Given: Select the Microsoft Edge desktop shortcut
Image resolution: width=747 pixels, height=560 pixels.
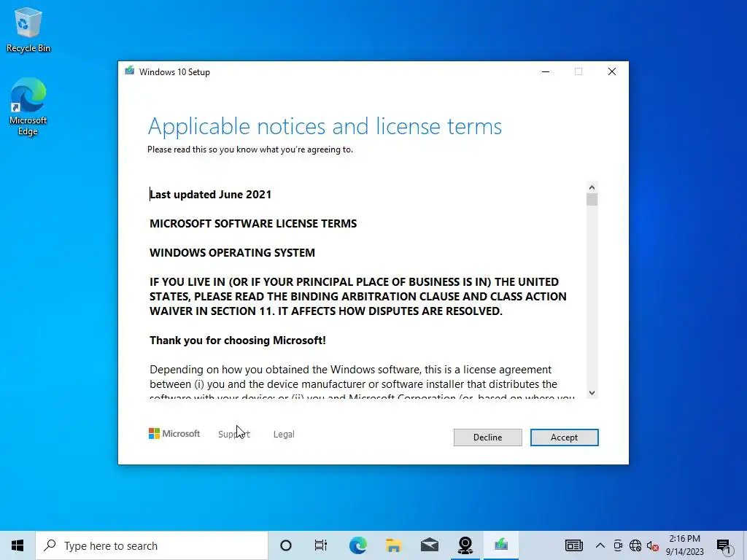Looking at the screenshot, I should (28, 106).
